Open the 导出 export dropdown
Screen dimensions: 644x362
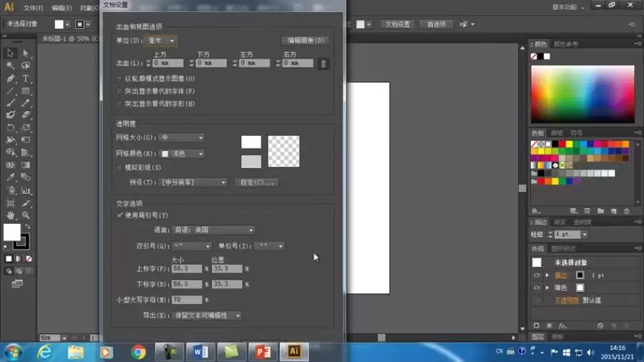pos(207,315)
